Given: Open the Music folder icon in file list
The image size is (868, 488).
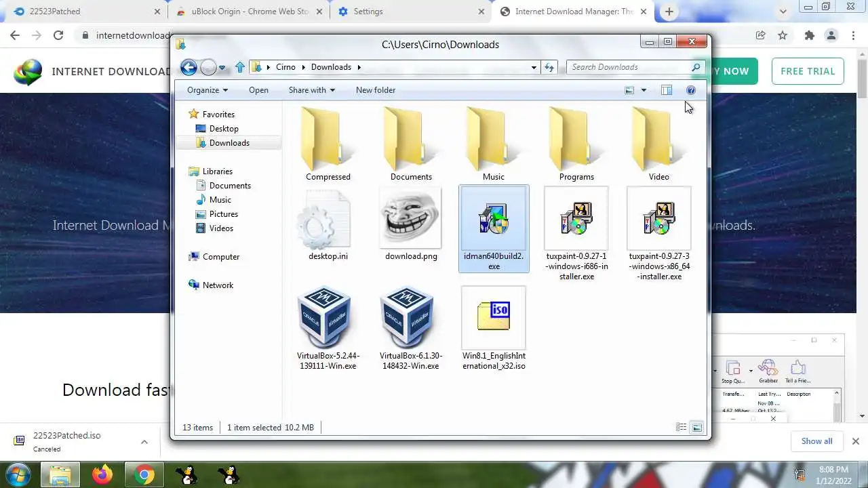Looking at the screenshot, I should [494, 143].
